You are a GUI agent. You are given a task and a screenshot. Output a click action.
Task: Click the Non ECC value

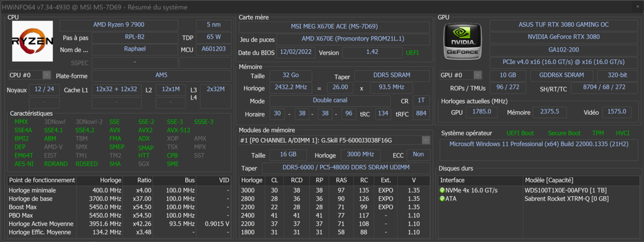(x=418, y=154)
